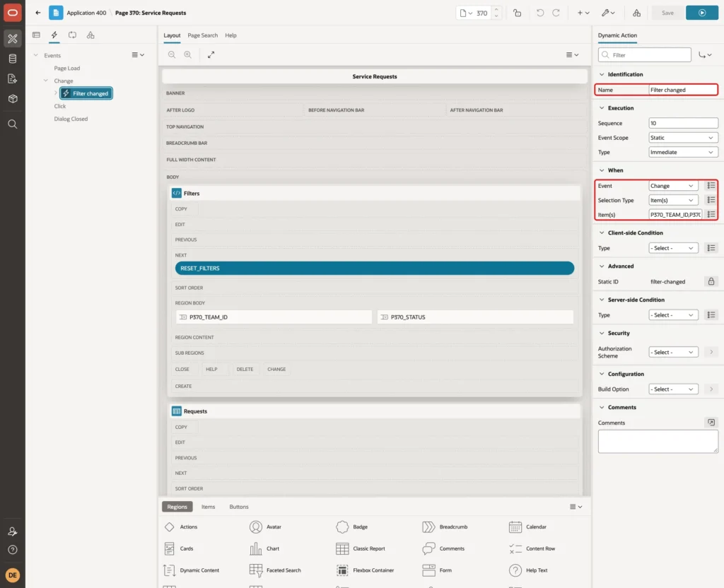Viewport: 724px width, 588px height.
Task: Open App Builder from sidebar
Action: coord(13,39)
